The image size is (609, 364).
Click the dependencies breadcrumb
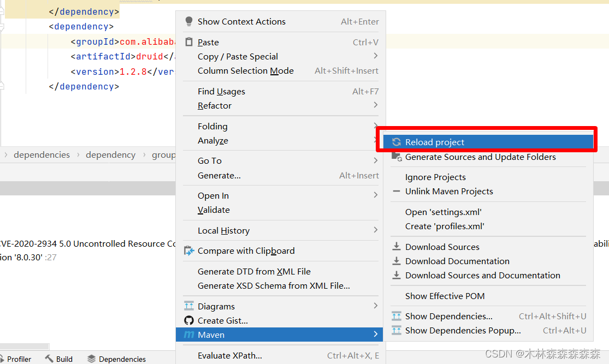click(42, 154)
